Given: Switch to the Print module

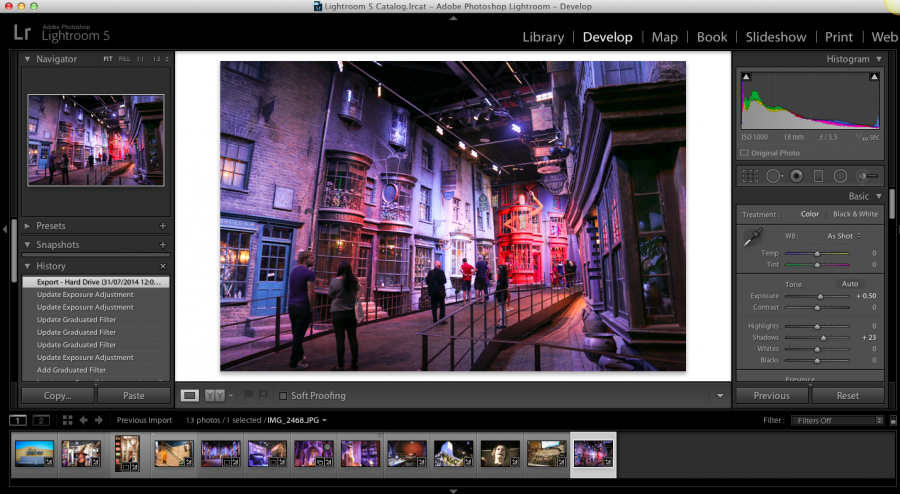Looking at the screenshot, I should [839, 37].
